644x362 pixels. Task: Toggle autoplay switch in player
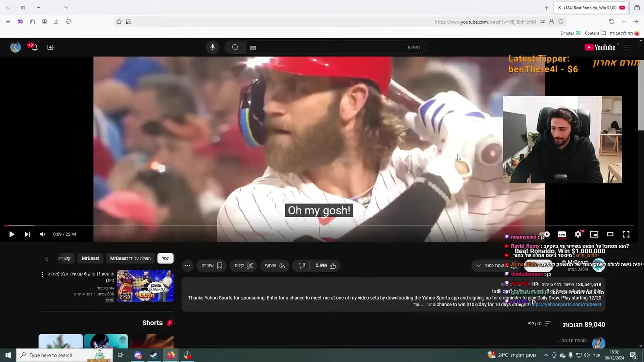pyautogui.click(x=545, y=234)
